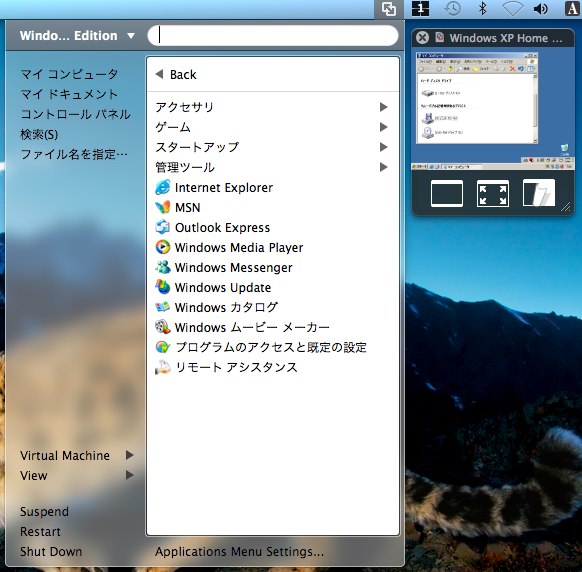Close the Windows XP Home preview panel
The height and width of the screenshot is (572, 582).
(x=422, y=37)
